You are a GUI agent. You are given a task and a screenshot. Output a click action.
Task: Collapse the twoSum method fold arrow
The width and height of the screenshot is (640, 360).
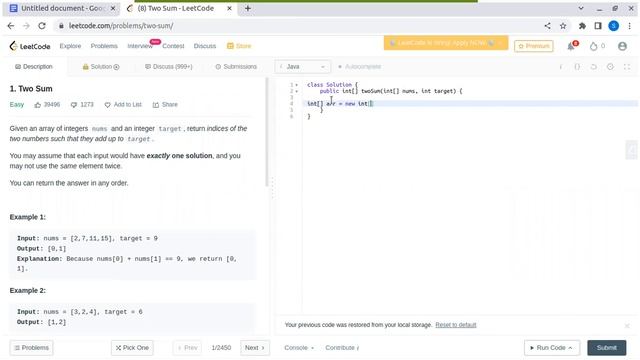click(297, 91)
